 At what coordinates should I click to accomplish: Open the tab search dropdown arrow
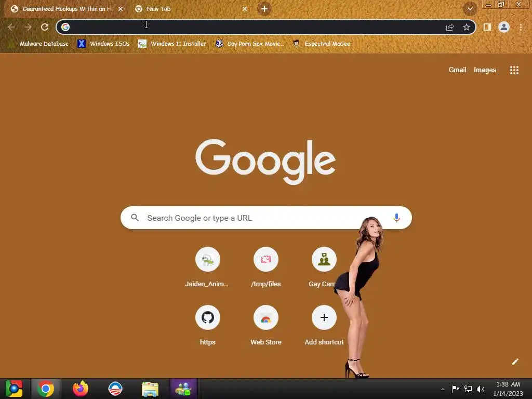click(470, 9)
